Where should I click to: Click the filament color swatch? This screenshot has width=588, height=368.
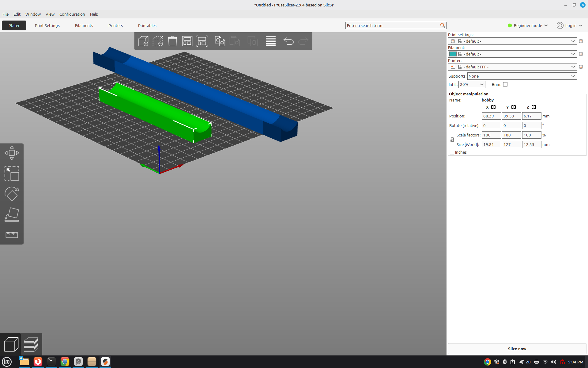coord(453,54)
